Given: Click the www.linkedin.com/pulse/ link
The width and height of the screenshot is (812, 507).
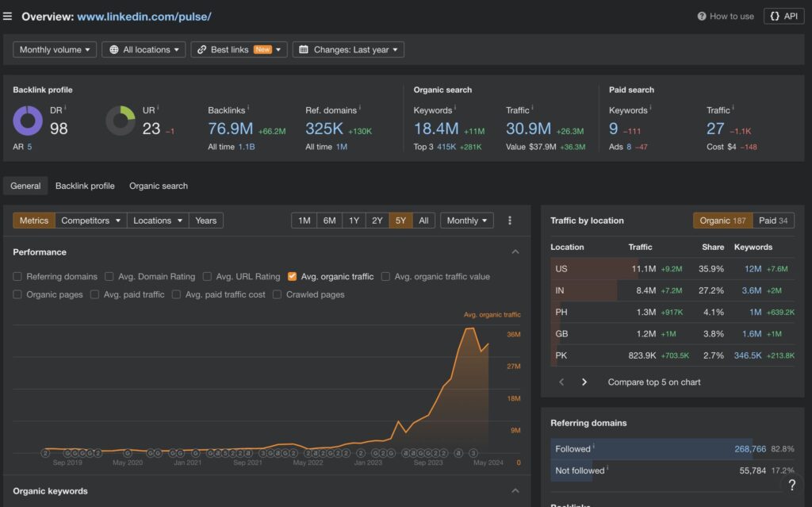Looking at the screenshot, I should (x=144, y=17).
